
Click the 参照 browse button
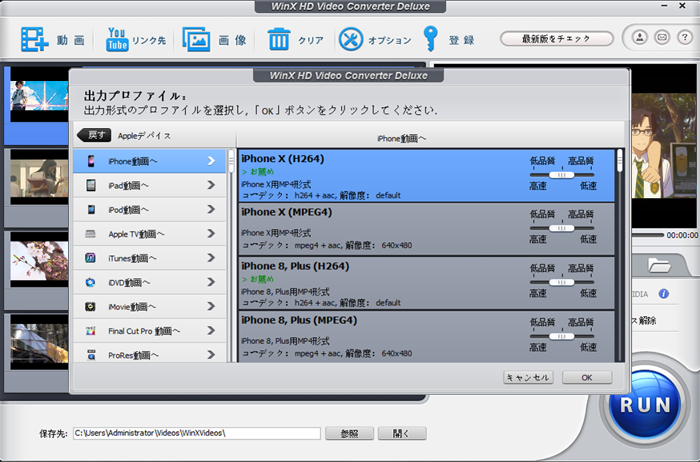pyautogui.click(x=349, y=433)
